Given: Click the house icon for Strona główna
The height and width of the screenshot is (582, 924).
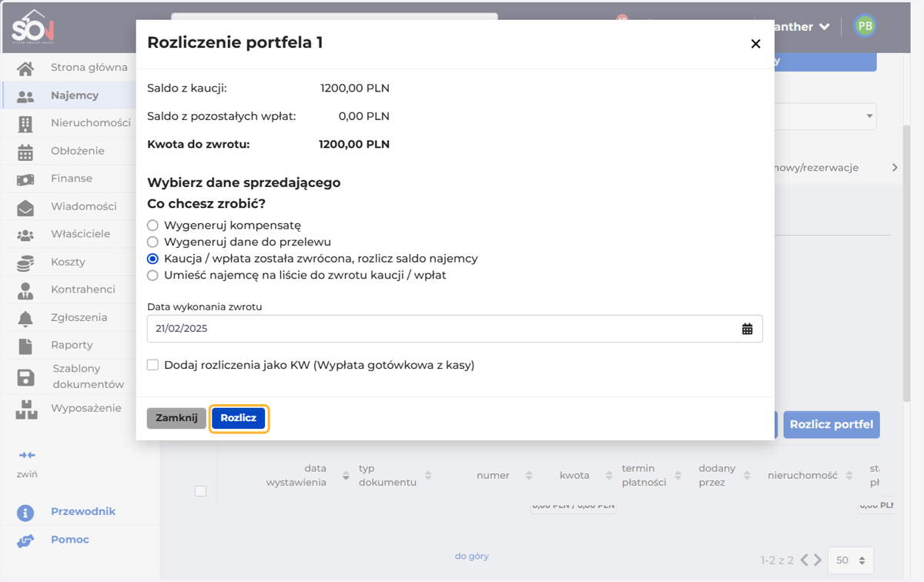Looking at the screenshot, I should [x=25, y=68].
